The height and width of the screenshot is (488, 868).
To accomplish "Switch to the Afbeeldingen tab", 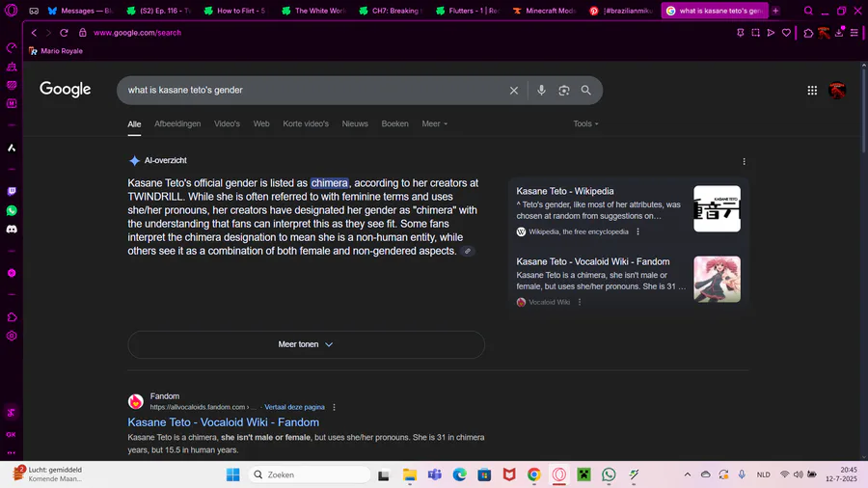I will click(177, 124).
